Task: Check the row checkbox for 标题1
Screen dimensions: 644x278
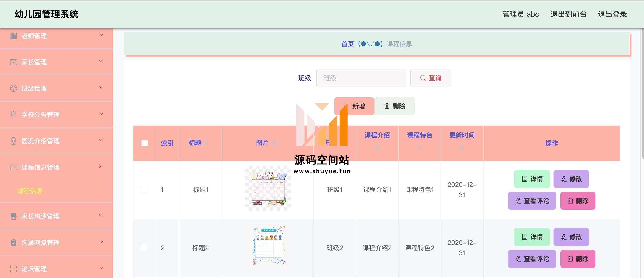Action: pyautogui.click(x=144, y=190)
